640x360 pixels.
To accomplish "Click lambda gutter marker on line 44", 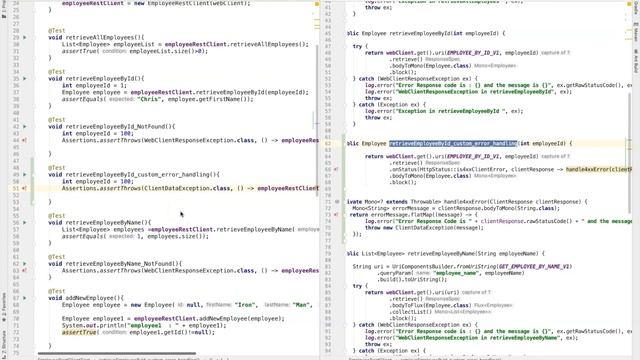I will tap(24, 140).
